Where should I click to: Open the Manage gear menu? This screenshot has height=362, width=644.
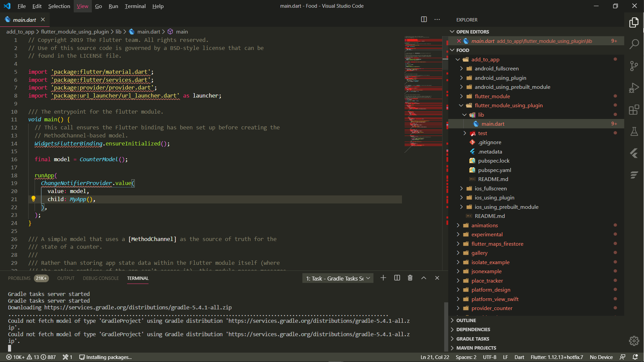(x=634, y=341)
